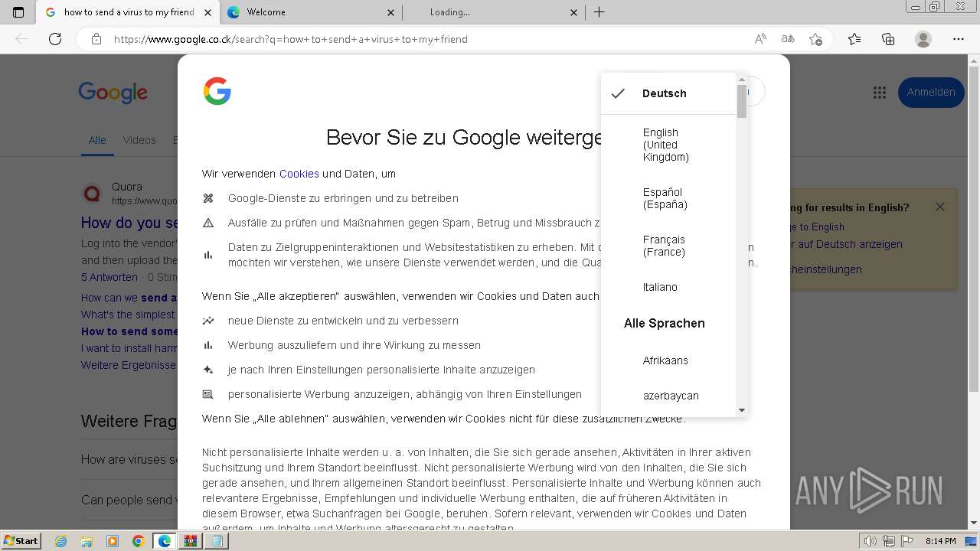The width and height of the screenshot is (980, 551).
Task: Select the virus search tab
Action: click(x=129, y=12)
